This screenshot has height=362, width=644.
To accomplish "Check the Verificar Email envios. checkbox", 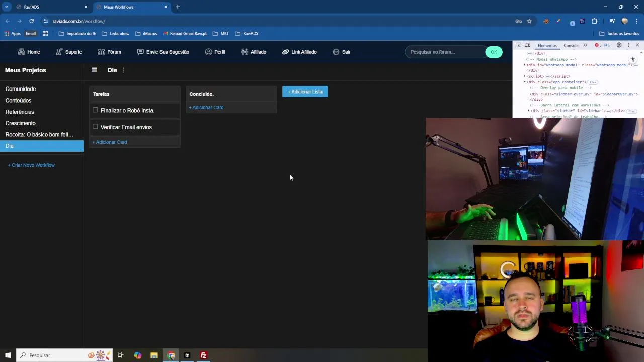I will pyautogui.click(x=95, y=127).
